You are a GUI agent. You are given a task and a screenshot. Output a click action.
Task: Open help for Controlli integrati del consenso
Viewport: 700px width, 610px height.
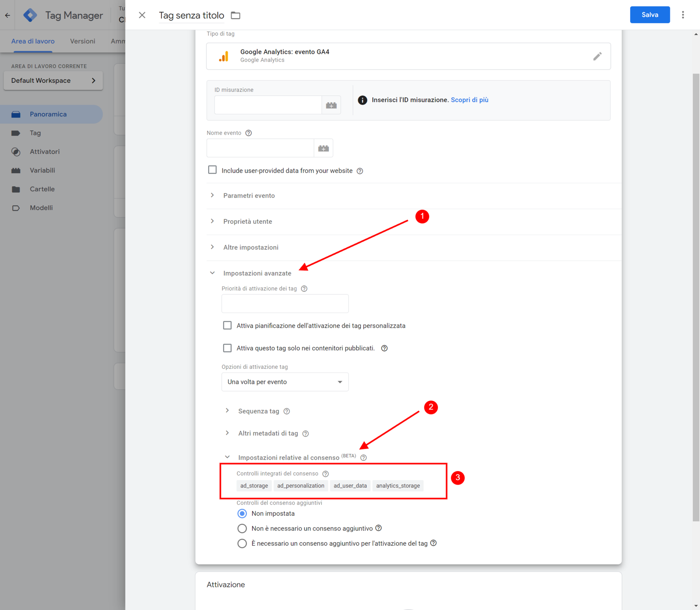coord(326,474)
